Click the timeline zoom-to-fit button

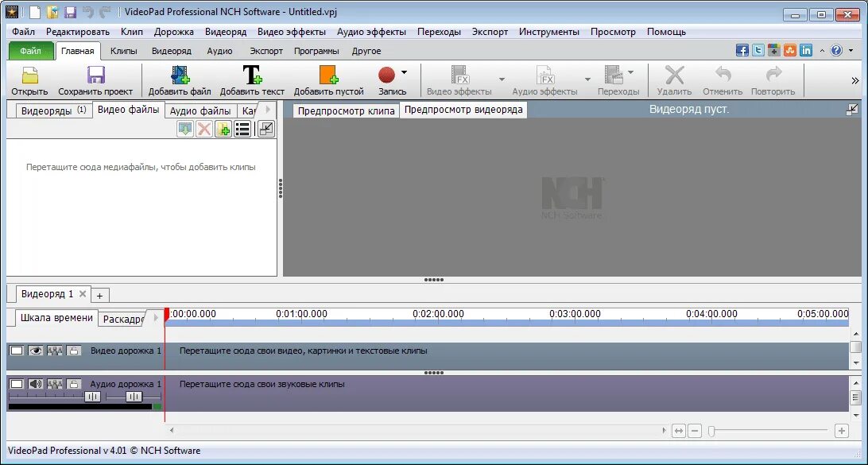(x=679, y=431)
